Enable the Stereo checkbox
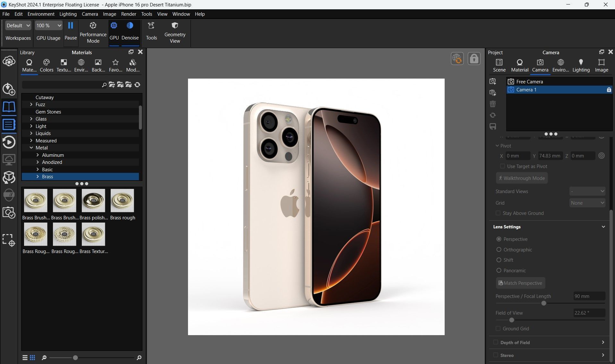 pyautogui.click(x=495, y=355)
